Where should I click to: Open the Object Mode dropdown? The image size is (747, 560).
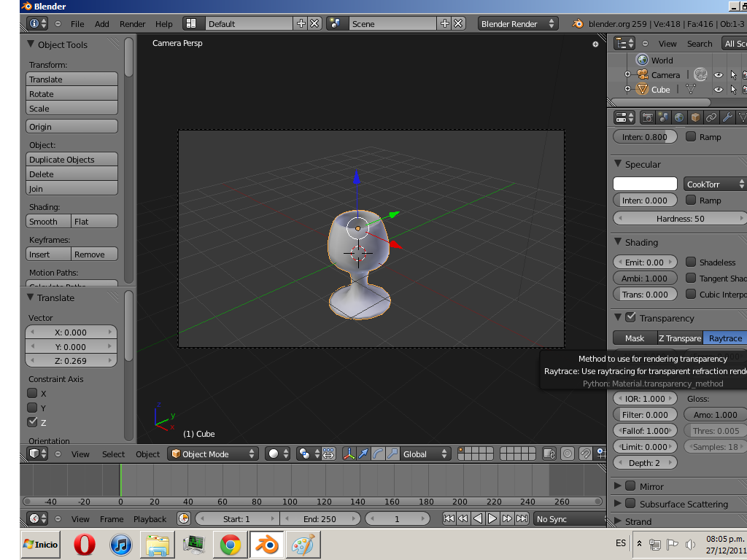click(x=213, y=454)
